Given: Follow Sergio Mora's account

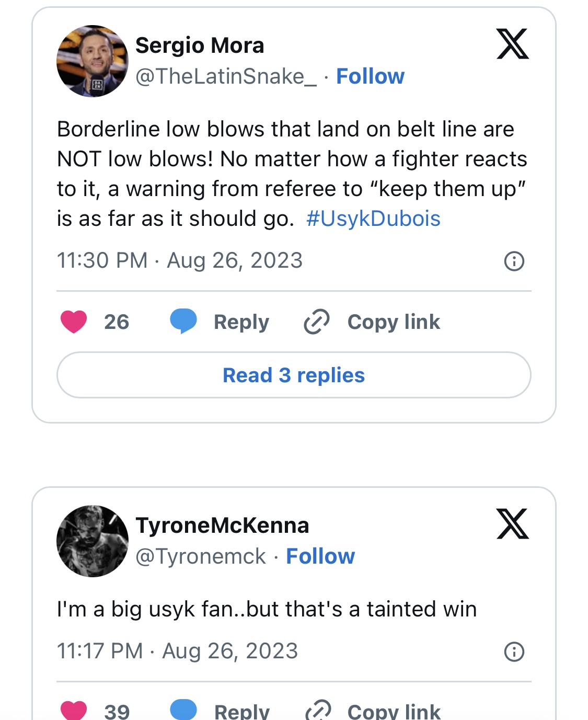Looking at the screenshot, I should pyautogui.click(x=370, y=76).
